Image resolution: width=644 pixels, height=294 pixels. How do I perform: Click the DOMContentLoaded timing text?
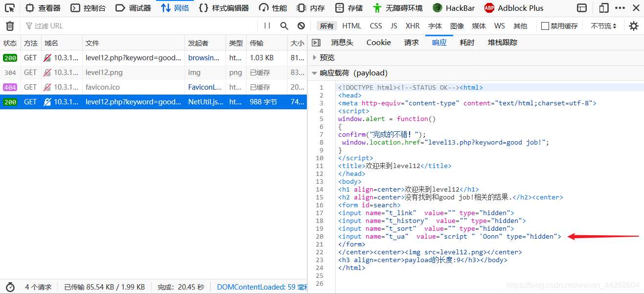262,287
